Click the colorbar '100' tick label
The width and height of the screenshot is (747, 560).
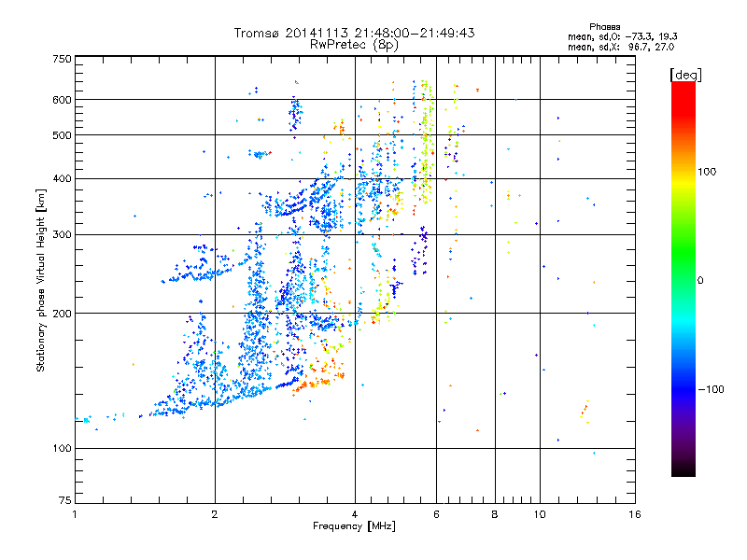[x=707, y=172]
